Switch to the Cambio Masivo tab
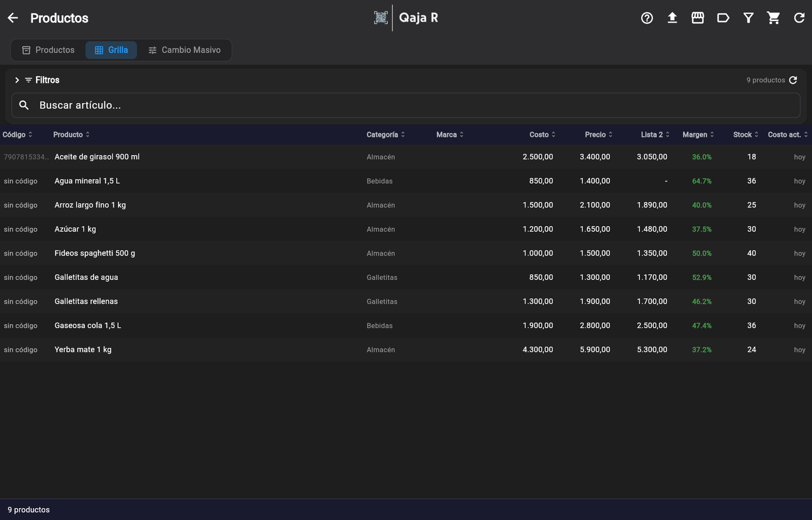 click(184, 50)
